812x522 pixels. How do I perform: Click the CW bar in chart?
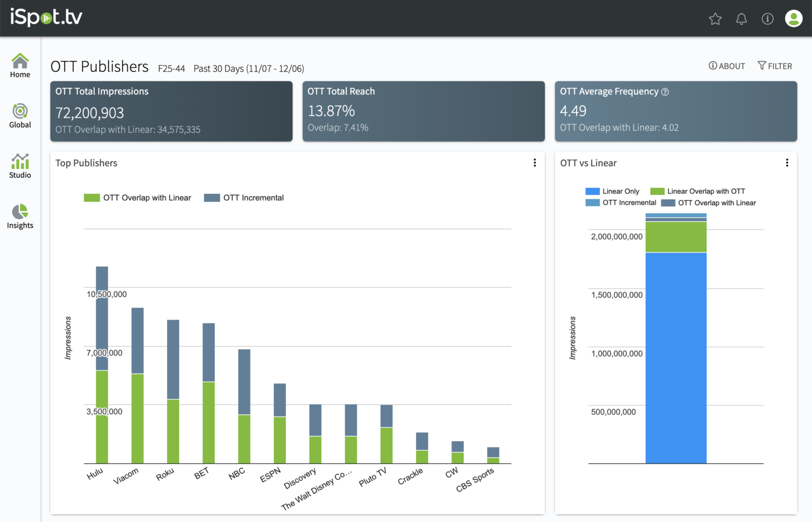458,452
